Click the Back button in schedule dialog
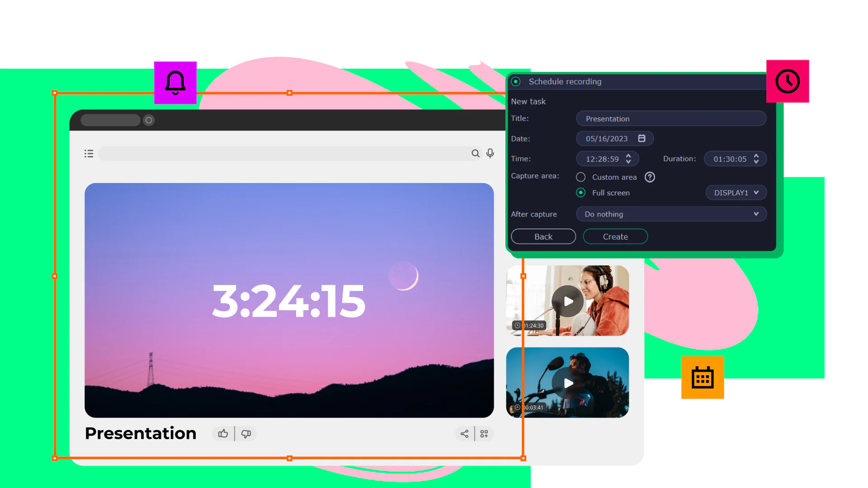 click(543, 237)
